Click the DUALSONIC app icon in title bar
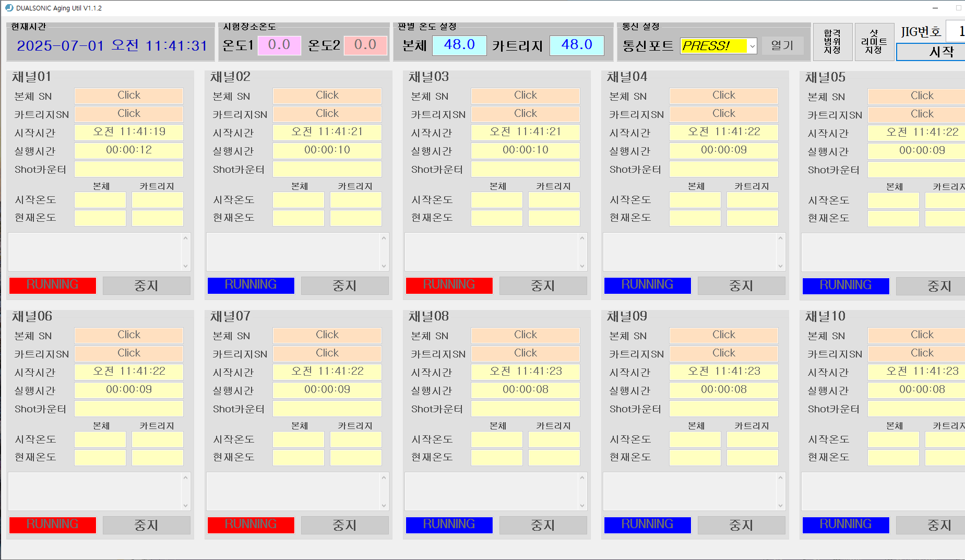Screen dimensions: 965x560 coord(8,8)
